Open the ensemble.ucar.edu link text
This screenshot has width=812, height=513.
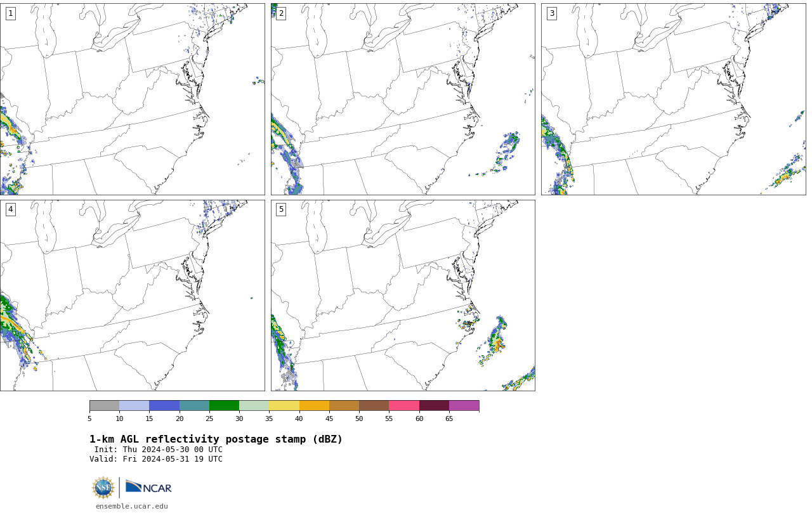[132, 506]
